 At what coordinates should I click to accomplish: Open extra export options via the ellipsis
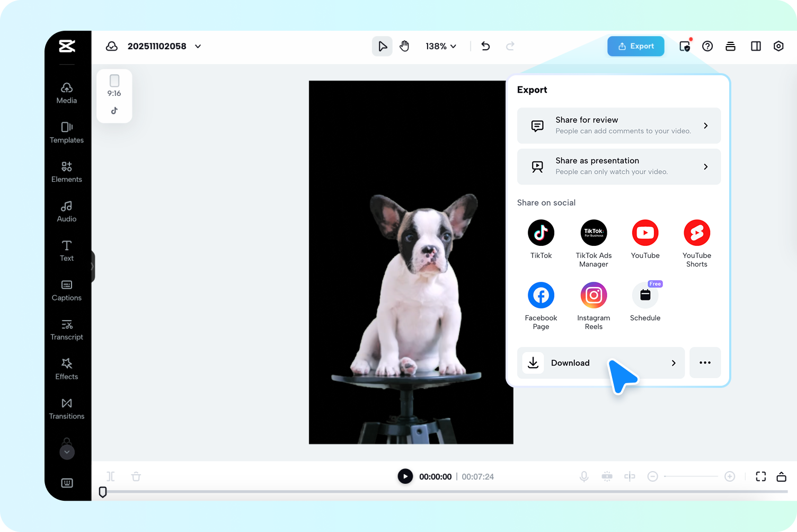(705, 362)
